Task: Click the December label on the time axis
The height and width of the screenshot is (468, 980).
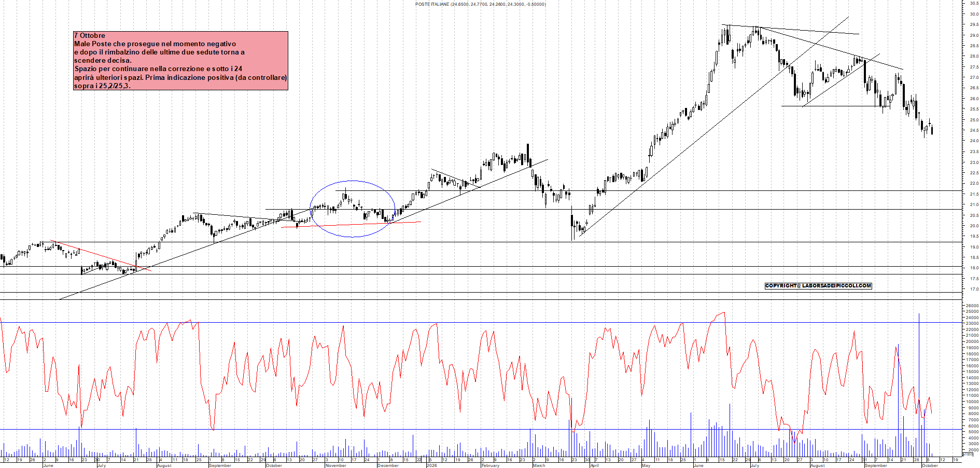Action: [388, 465]
